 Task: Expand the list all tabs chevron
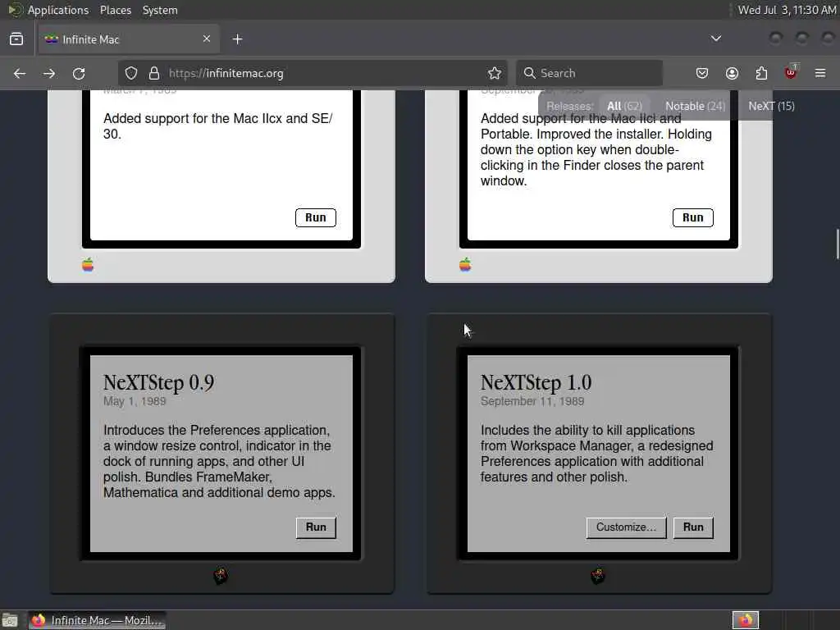tap(715, 39)
